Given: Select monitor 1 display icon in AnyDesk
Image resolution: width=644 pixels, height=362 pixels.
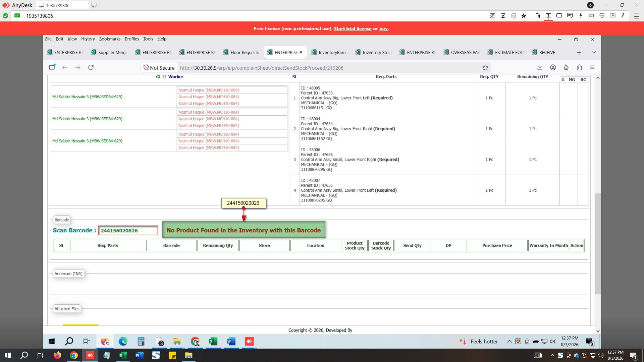Looking at the screenshot, I should 548,16.
